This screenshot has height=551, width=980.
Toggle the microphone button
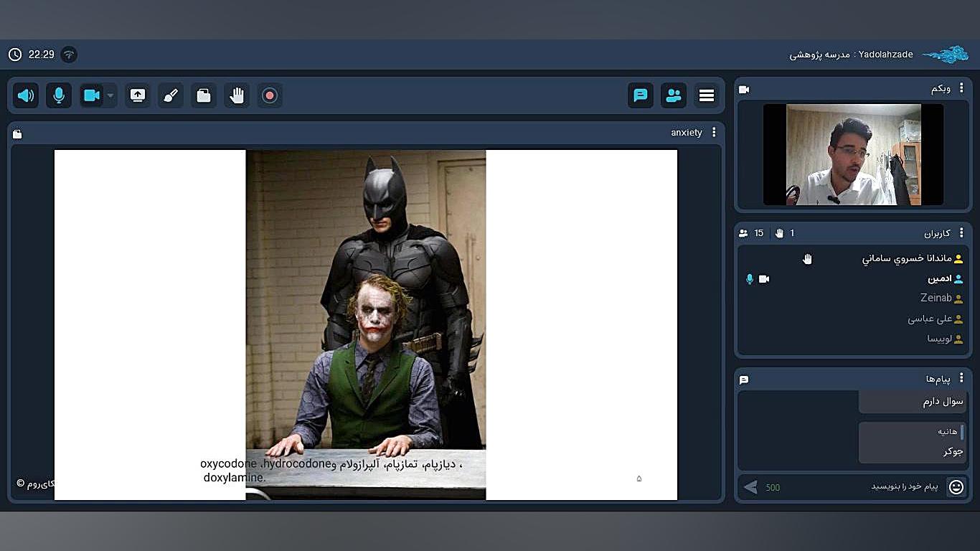pyautogui.click(x=59, y=95)
